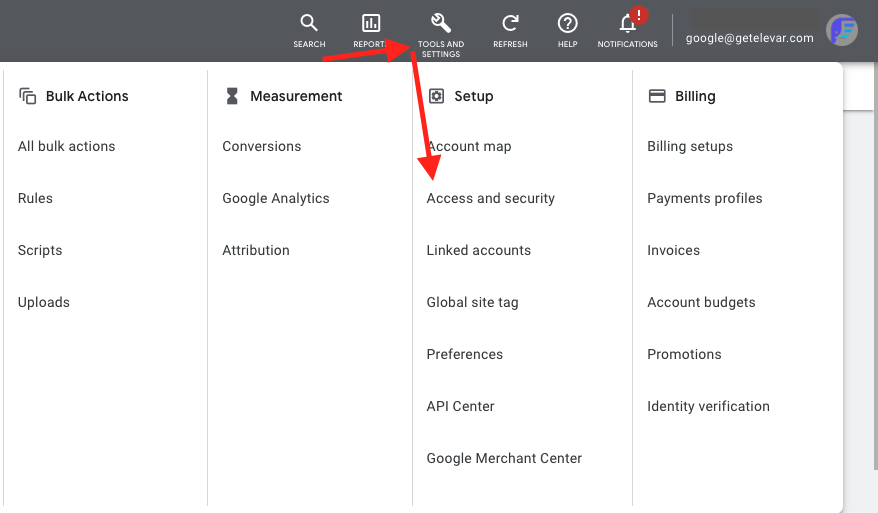Open the Reports chart icon

[371, 23]
